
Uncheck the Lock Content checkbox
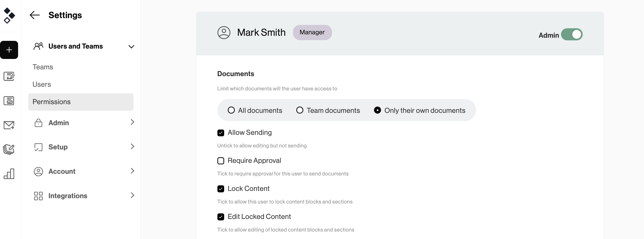click(x=221, y=189)
